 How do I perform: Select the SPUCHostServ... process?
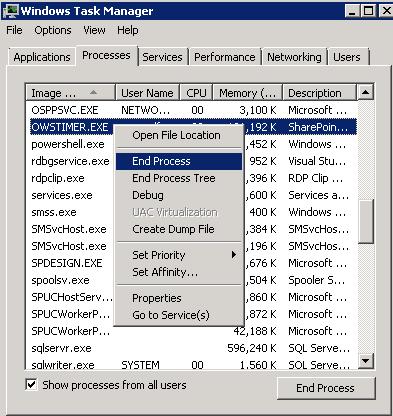(x=72, y=297)
